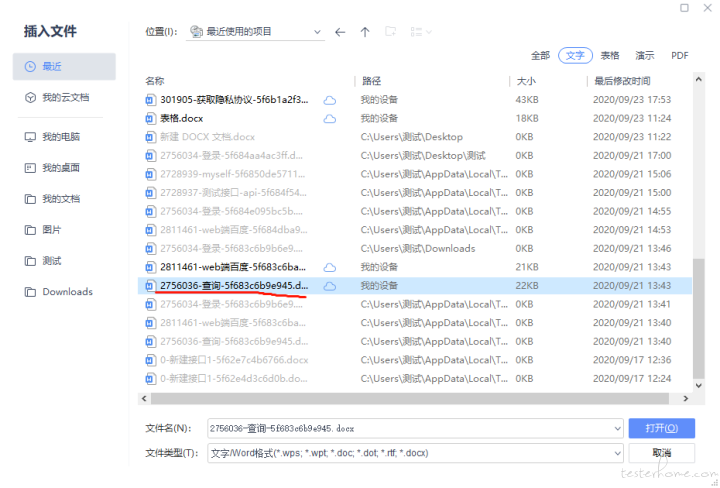Select file 2728939-myself-5f6850de5711
This screenshot has height=488, width=720.
tap(232, 174)
